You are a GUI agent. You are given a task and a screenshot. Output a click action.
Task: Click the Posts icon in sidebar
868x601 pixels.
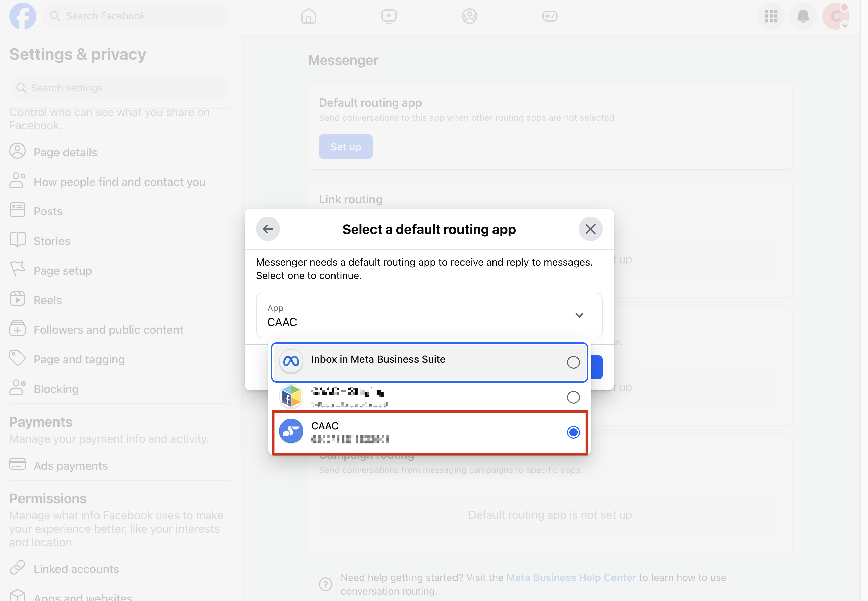tap(17, 210)
